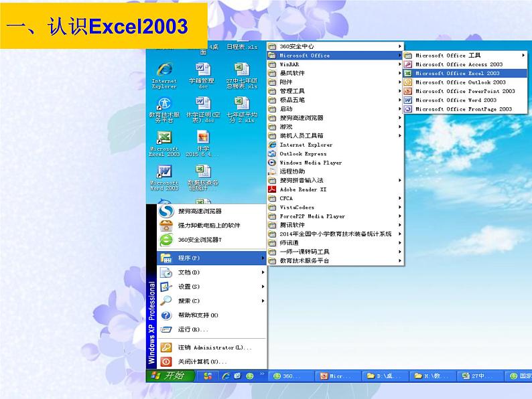
Task: Expand hidden quick launch chevron
Action: [x=262, y=374]
